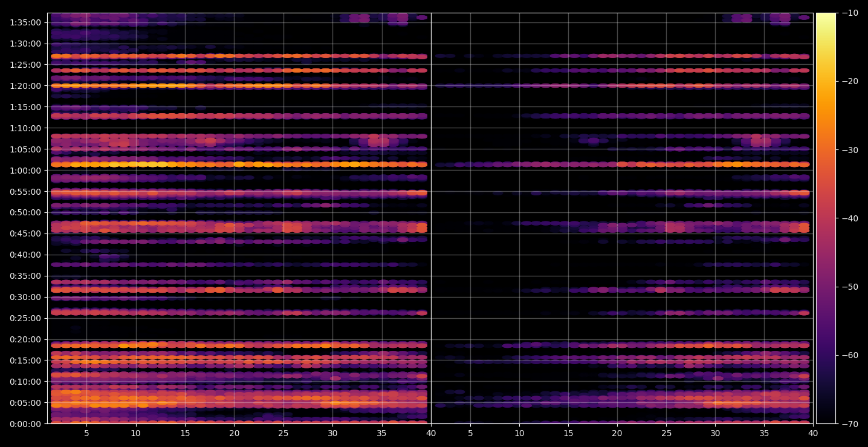The image size is (868, 447).
Task: Select x-axis label 30 under right heatmap
Action: click(716, 434)
